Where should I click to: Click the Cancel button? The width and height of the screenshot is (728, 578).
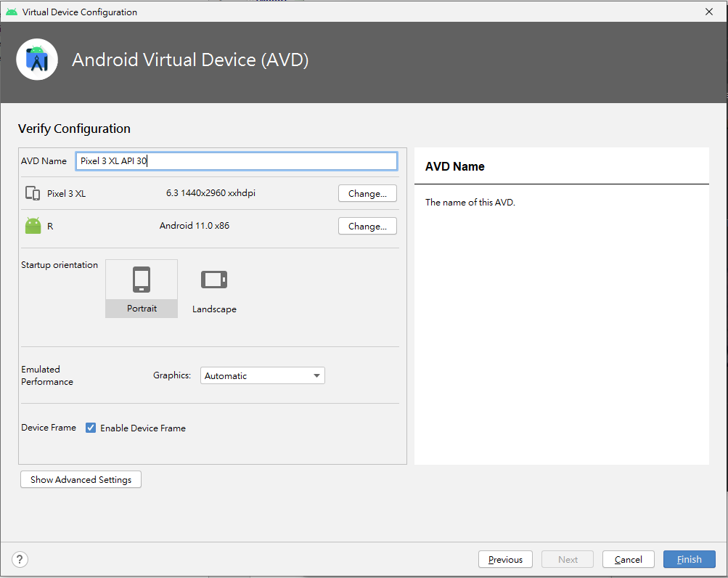628,559
